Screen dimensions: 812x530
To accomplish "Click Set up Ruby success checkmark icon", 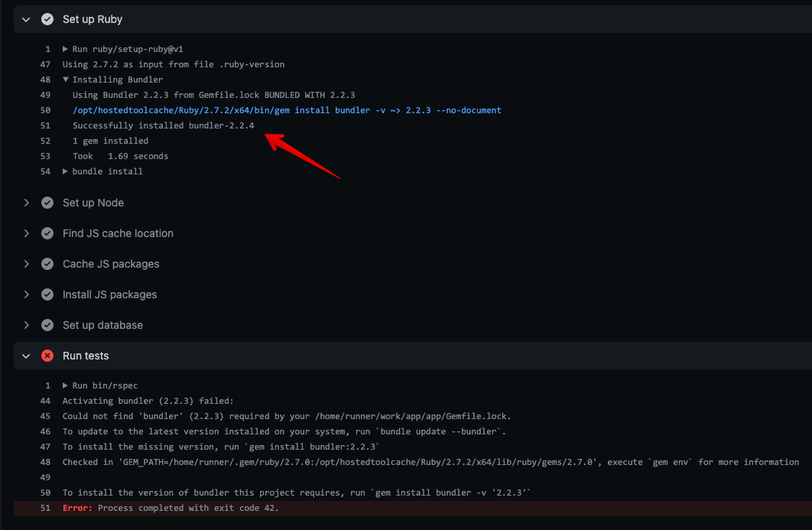I will pos(47,19).
